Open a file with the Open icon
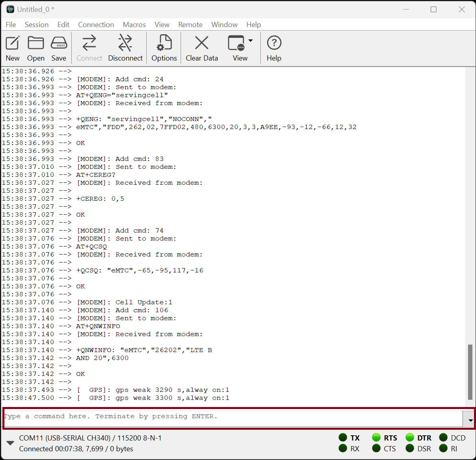 (35, 43)
